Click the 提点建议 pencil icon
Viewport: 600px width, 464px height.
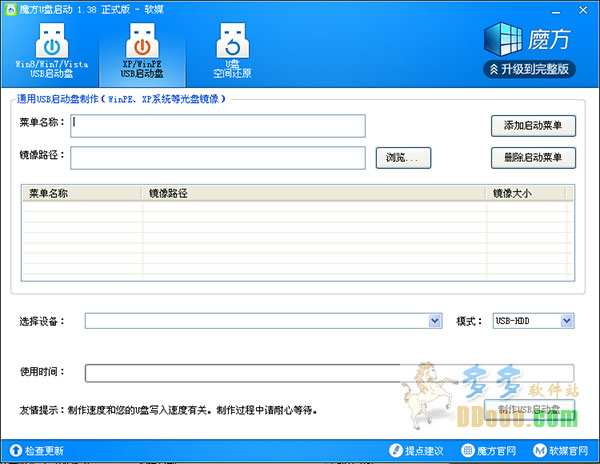click(396, 450)
